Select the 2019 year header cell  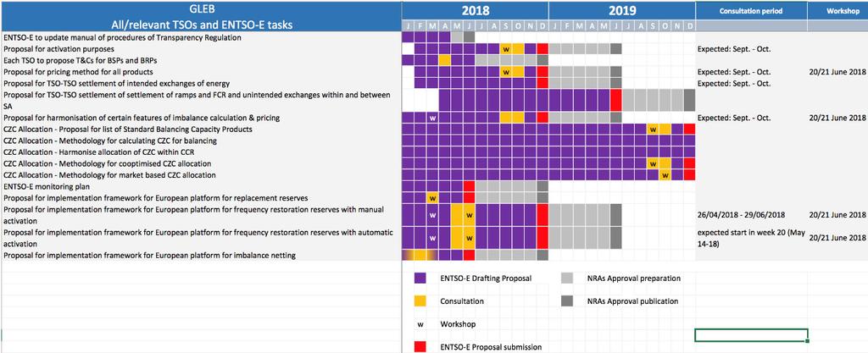point(622,10)
